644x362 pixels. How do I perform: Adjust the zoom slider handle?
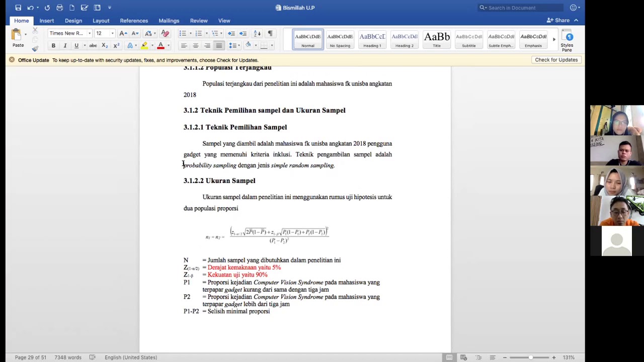pyautogui.click(x=530, y=357)
